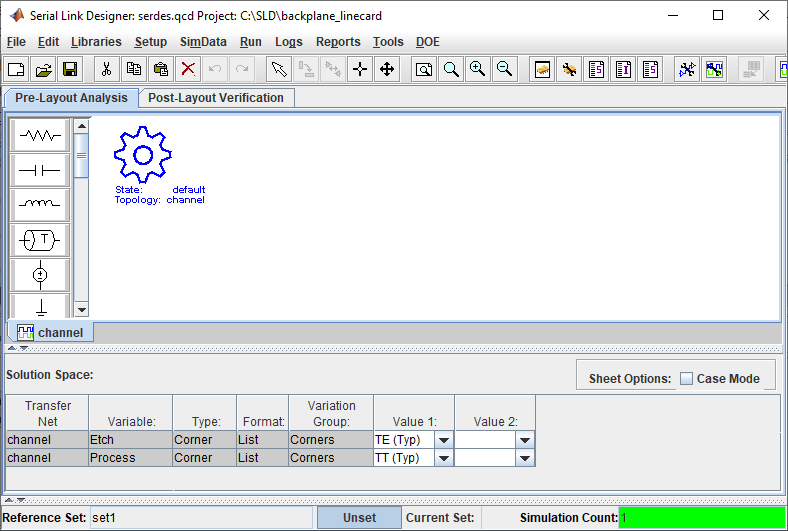Open a project with the folder icon
Viewport: 788px width, 531px height.
click(x=44, y=69)
